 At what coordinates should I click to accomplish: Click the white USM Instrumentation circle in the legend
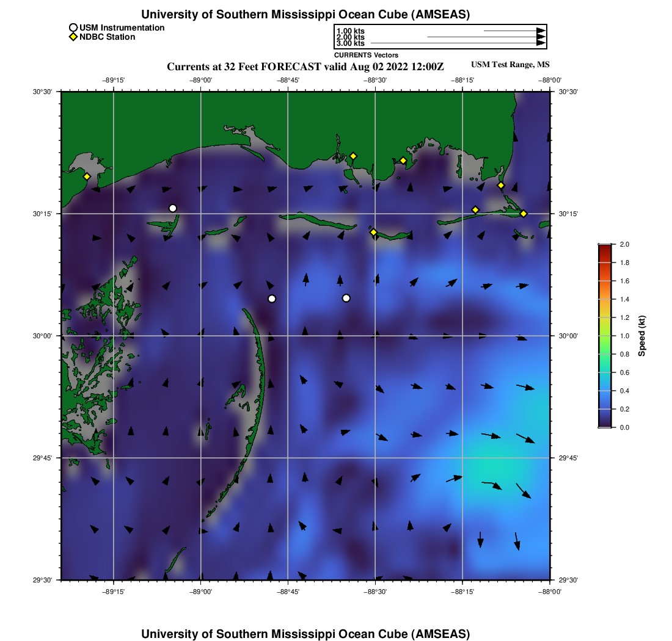click(x=73, y=28)
